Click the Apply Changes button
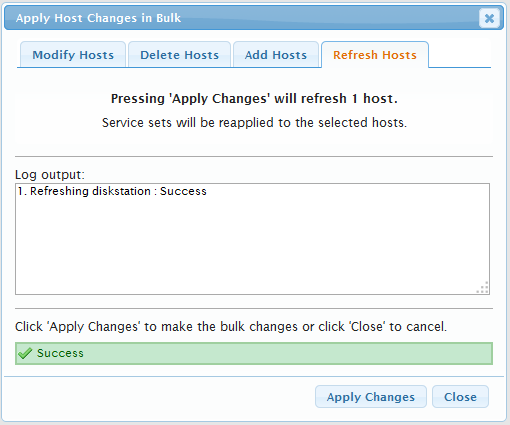Viewport: 510px width, 425px height. tap(371, 397)
